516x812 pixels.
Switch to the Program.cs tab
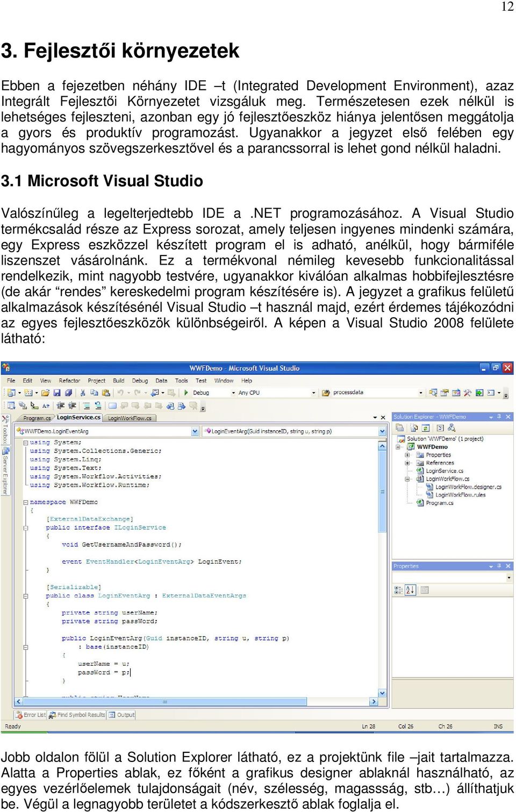(37, 418)
